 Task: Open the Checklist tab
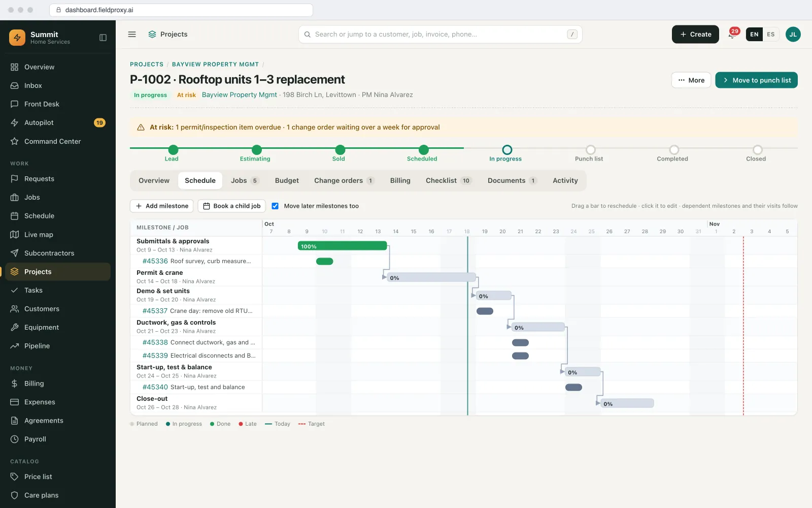click(449, 181)
